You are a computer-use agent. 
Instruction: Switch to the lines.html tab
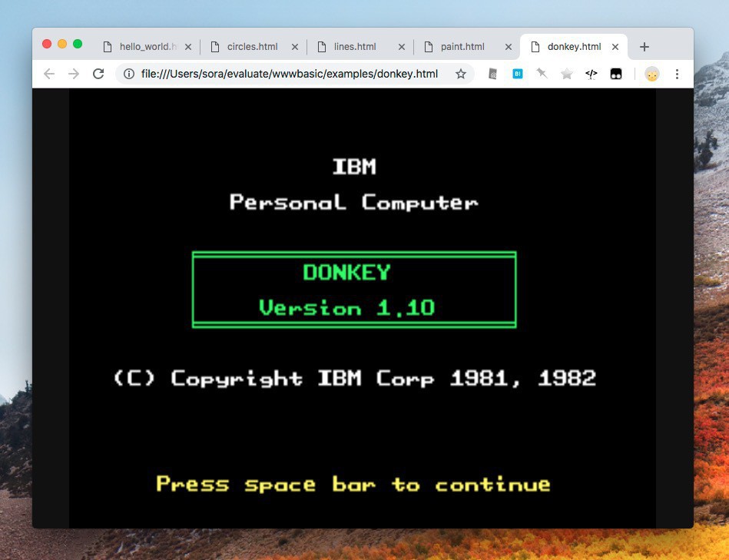tap(361, 47)
